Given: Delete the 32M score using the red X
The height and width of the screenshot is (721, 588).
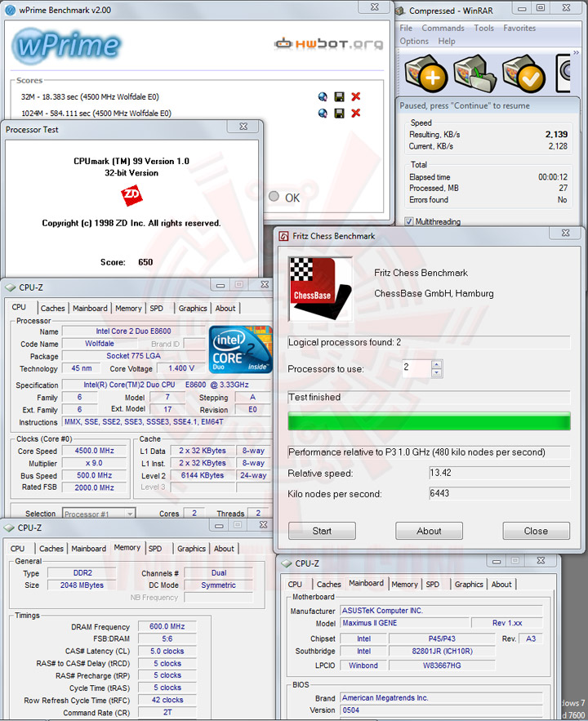Looking at the screenshot, I should 356,96.
